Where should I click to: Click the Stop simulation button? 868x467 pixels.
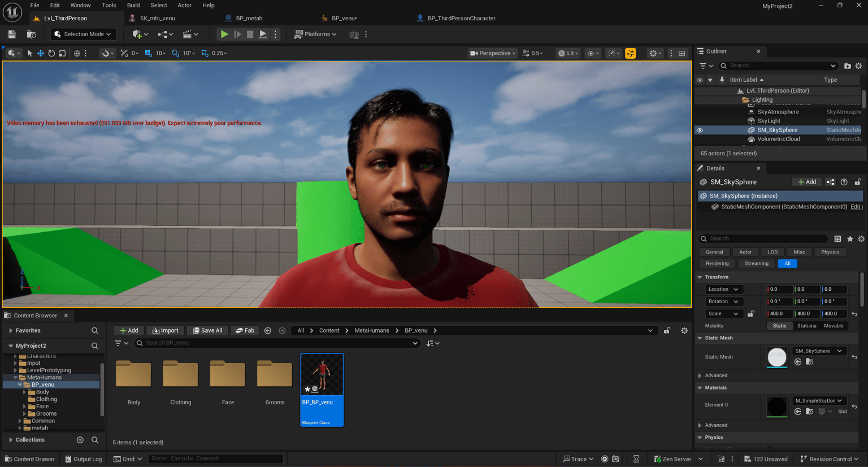250,34
